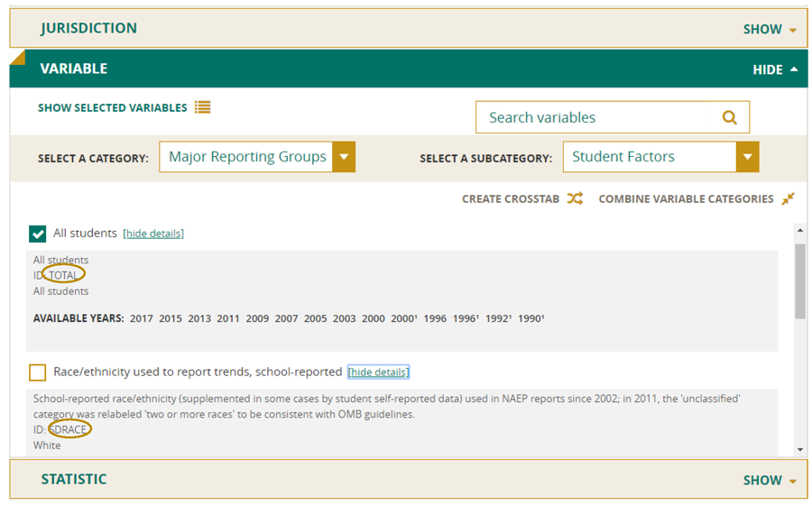Screen dimensions: 812x506
Task: Click the JURISDICTION section heading
Action: click(89, 28)
